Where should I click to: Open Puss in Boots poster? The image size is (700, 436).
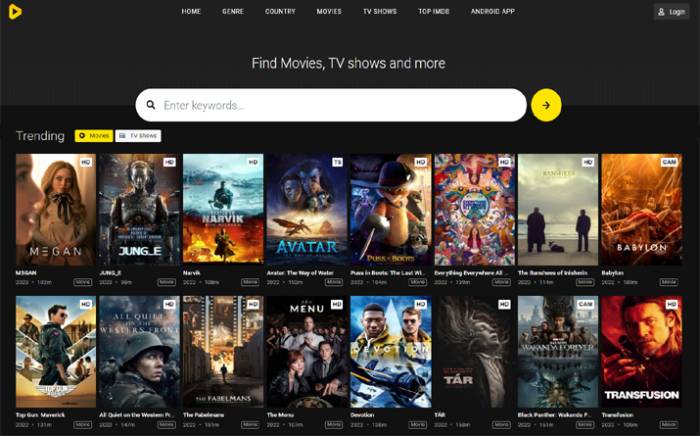(x=391, y=210)
